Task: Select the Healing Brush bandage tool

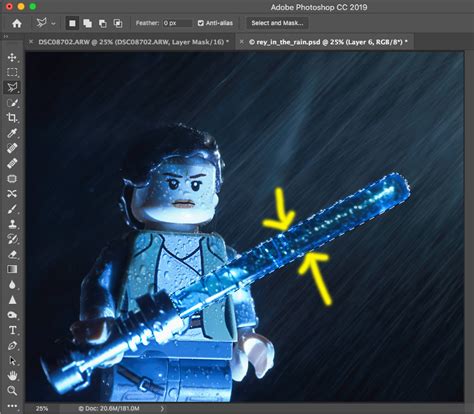Action: [x=12, y=163]
